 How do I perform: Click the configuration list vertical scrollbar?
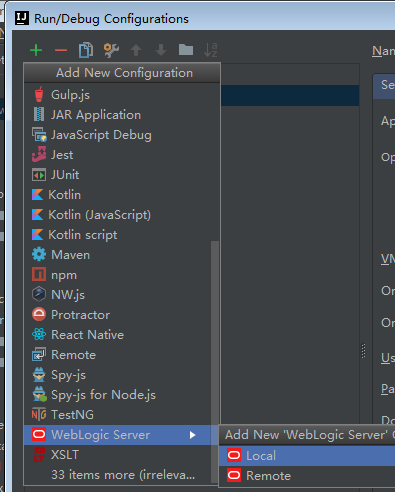(215, 362)
